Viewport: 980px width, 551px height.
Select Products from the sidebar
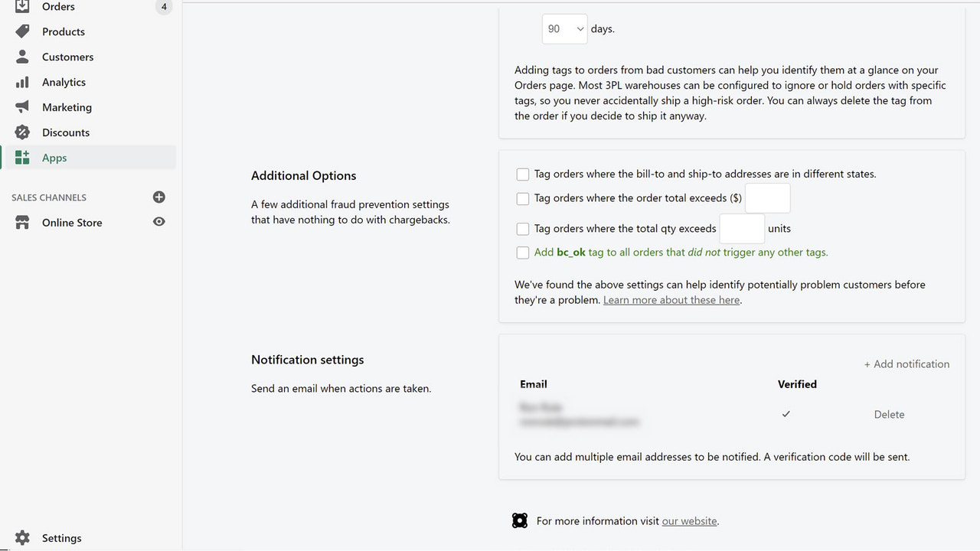click(x=63, y=31)
